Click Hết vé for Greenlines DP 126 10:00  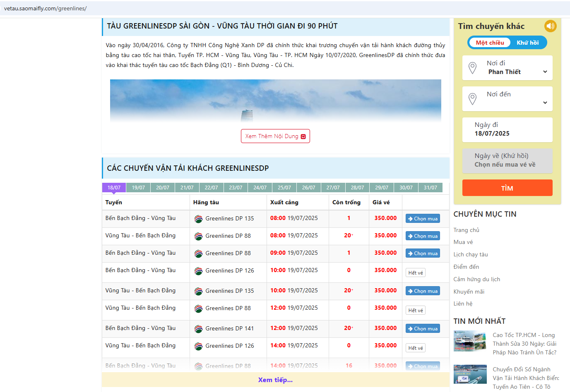tap(416, 273)
